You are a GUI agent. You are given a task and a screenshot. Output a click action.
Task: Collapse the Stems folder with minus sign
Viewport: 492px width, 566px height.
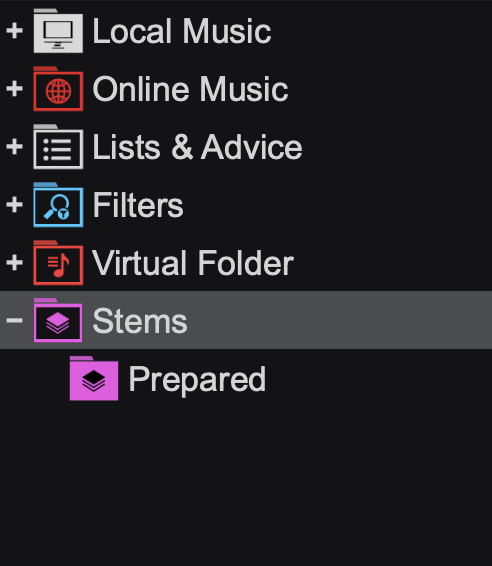[x=14, y=320]
